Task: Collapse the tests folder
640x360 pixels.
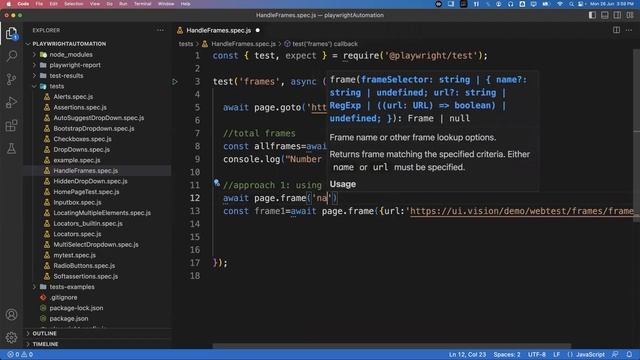Action: (x=56, y=86)
